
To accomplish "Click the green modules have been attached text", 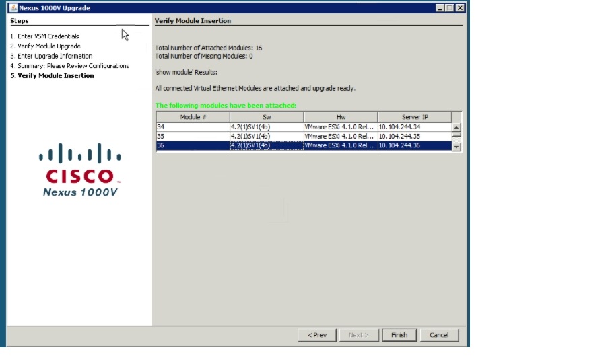I will pyautogui.click(x=226, y=106).
